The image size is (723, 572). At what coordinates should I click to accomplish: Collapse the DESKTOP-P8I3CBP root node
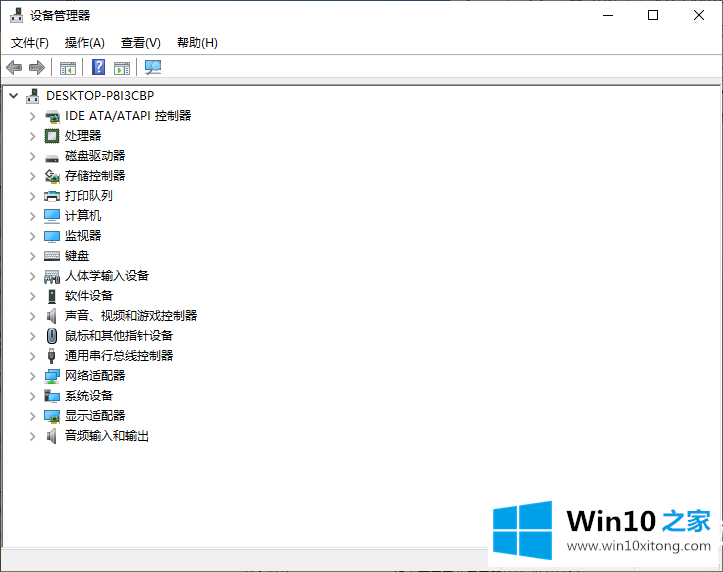[x=13, y=96]
